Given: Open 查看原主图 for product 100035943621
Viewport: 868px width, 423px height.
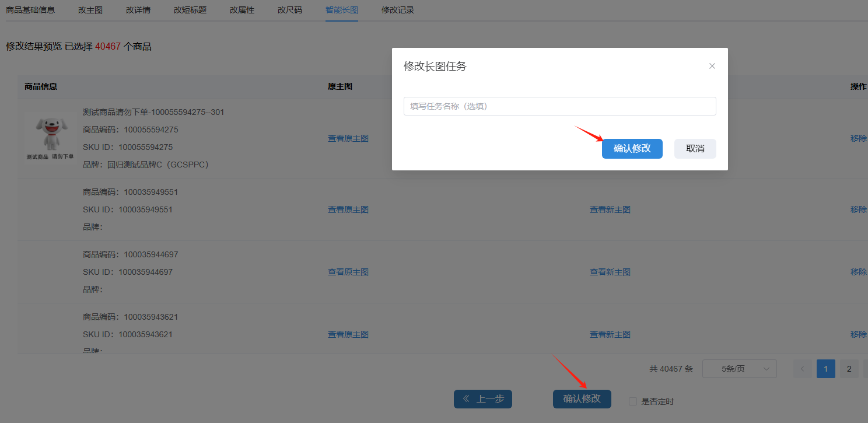Looking at the screenshot, I should 348,334.
